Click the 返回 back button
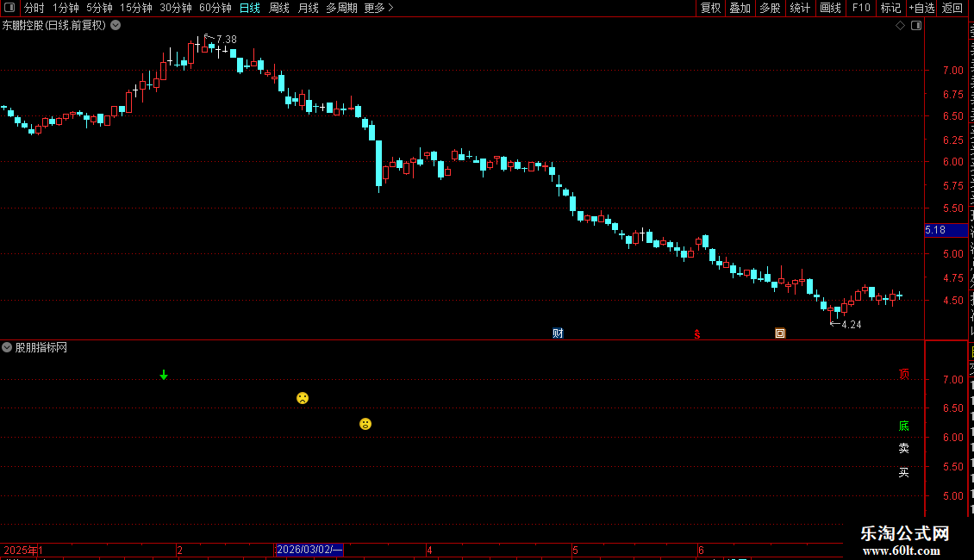 tap(952, 8)
